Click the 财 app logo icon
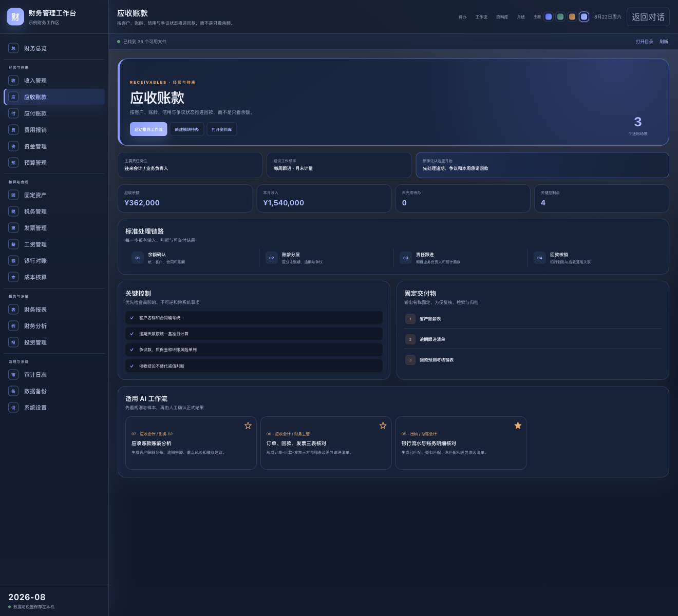Viewport: 678px width, 616px height. [15, 17]
